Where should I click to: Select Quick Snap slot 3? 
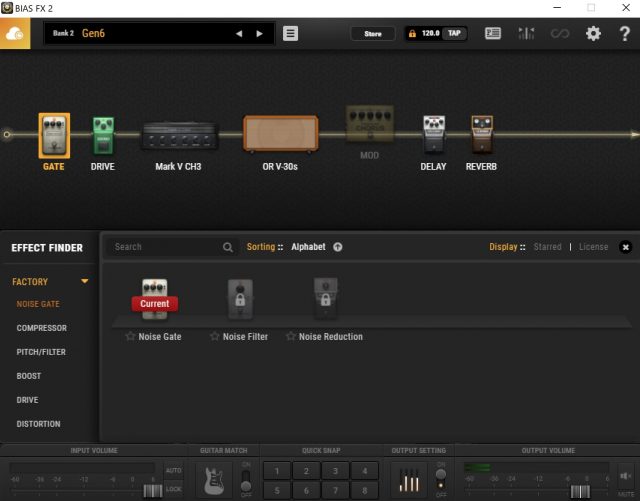coord(335,471)
